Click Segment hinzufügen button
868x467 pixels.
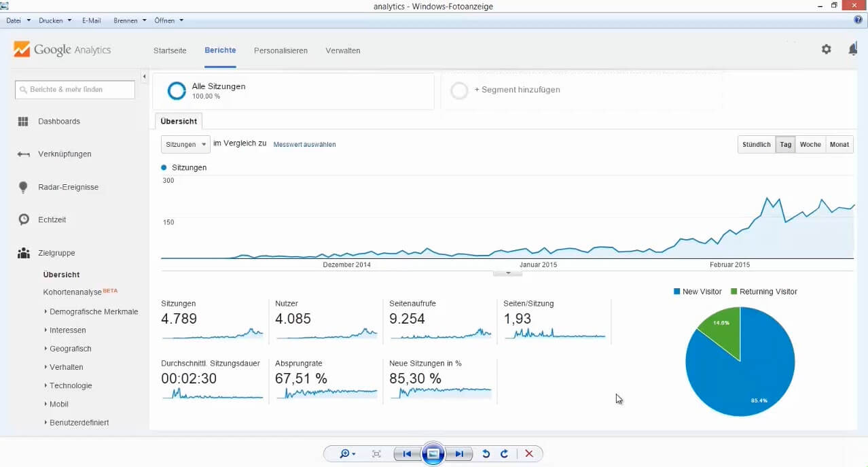517,90
